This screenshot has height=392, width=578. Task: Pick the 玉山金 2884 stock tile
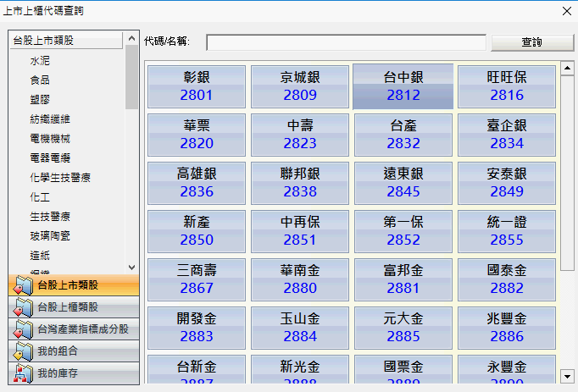300,328
